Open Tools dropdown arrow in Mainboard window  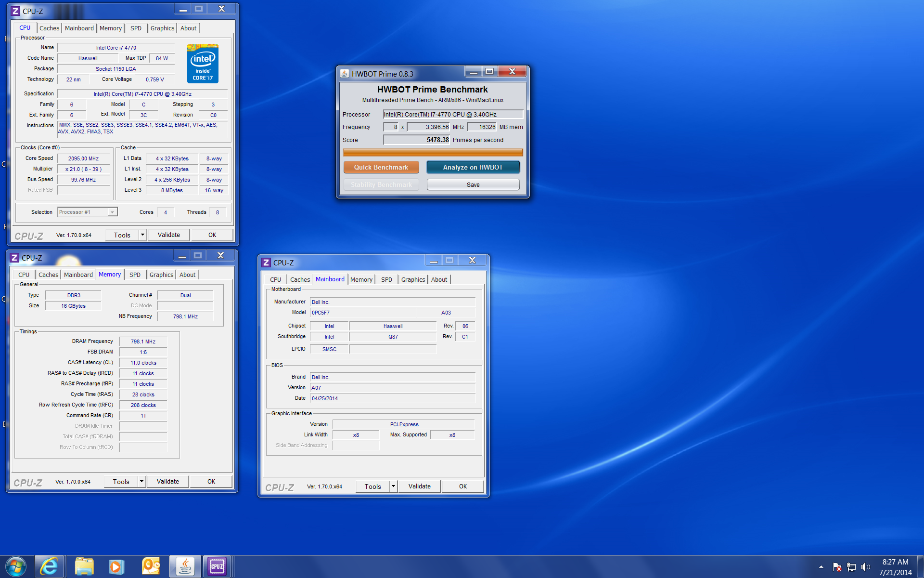point(393,486)
